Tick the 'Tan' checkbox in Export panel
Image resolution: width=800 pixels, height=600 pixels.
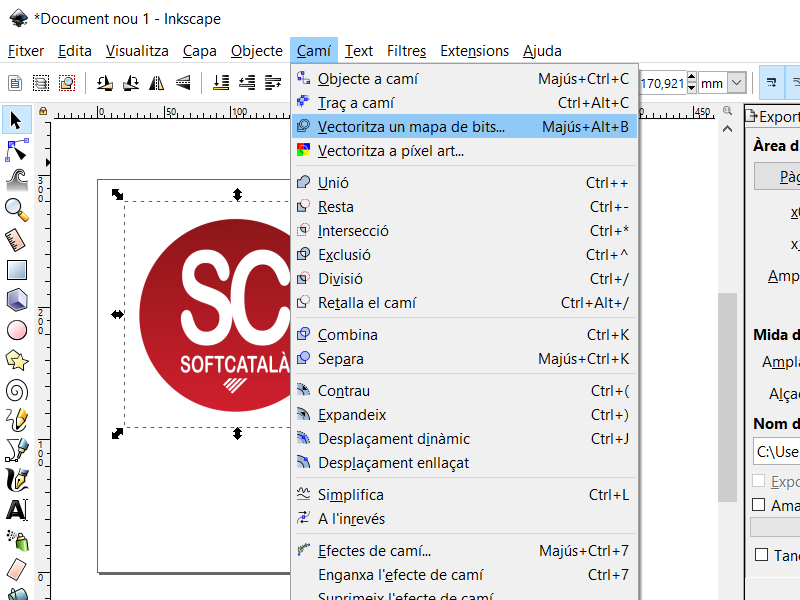(761, 555)
